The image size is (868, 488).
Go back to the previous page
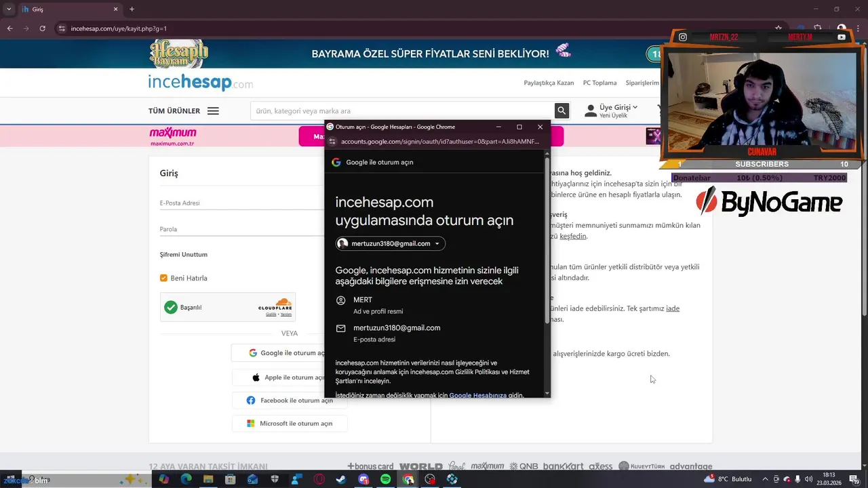point(9,28)
